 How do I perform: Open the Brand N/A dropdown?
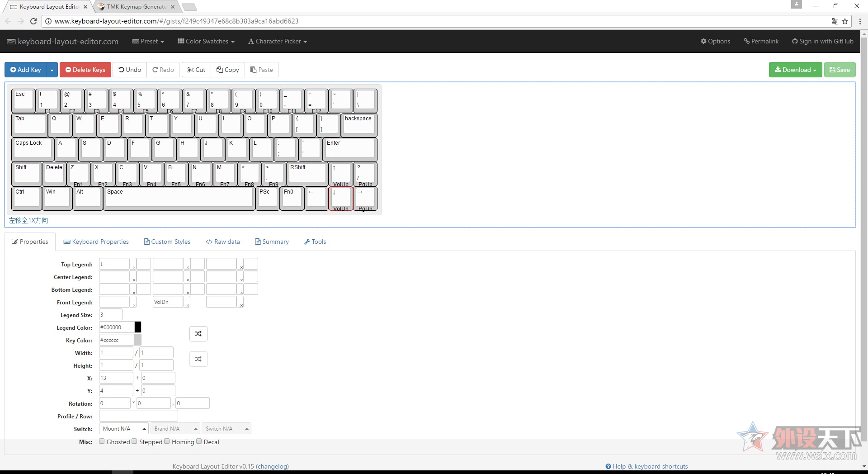click(175, 429)
